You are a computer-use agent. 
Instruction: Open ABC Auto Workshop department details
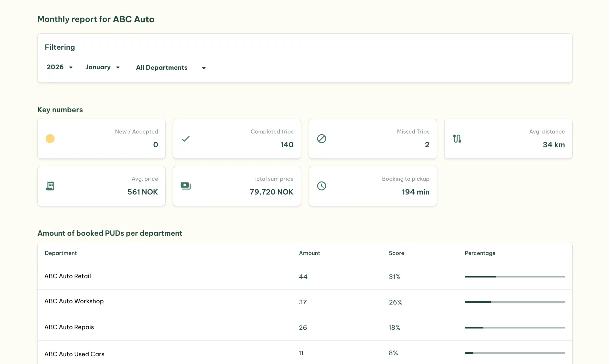click(x=74, y=301)
